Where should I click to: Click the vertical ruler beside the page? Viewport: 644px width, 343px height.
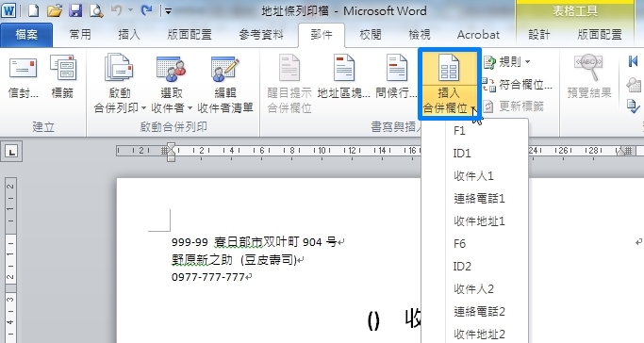[x=11, y=260]
